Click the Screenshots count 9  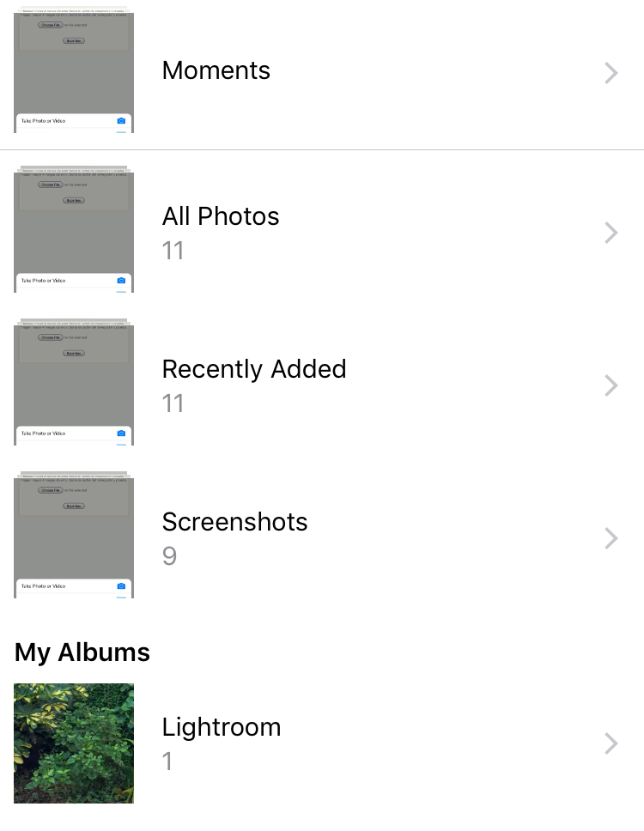click(x=169, y=556)
